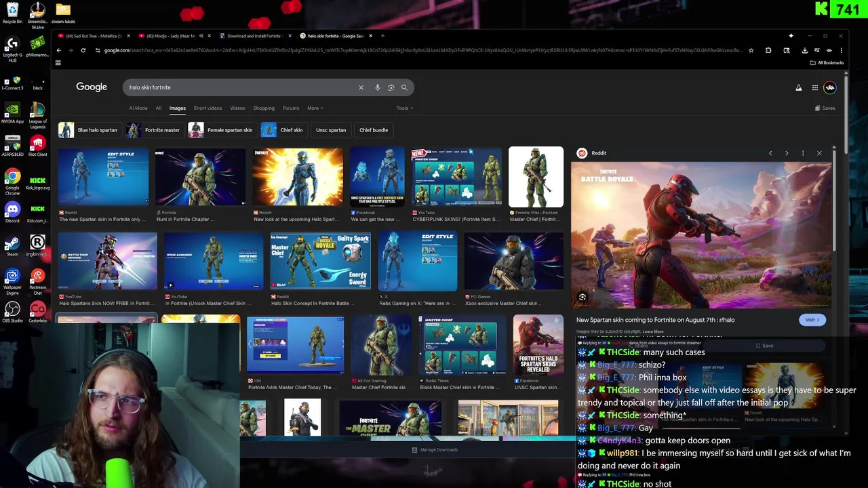Viewport: 868px width, 488px height.
Task: Open Master Chief Fortnite Wiki Fandom thumbnail
Action: click(536, 177)
